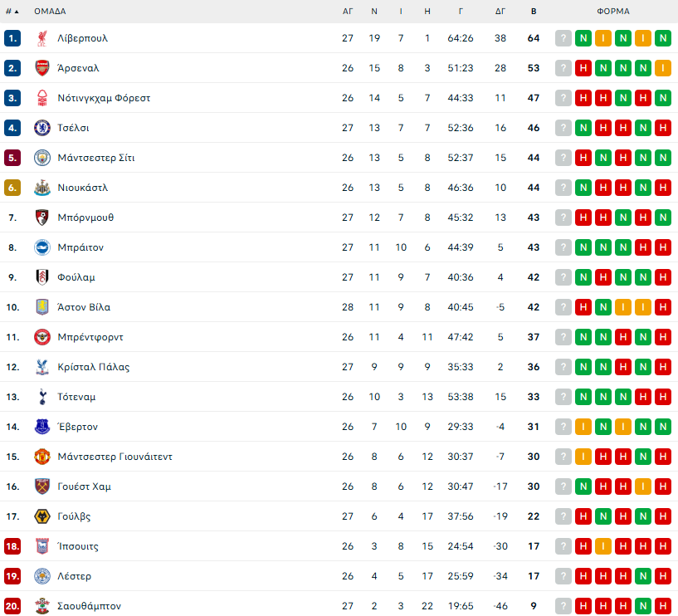The width and height of the screenshot is (678, 616).
Task: Click the Arsenal club crest
Action: [42, 68]
